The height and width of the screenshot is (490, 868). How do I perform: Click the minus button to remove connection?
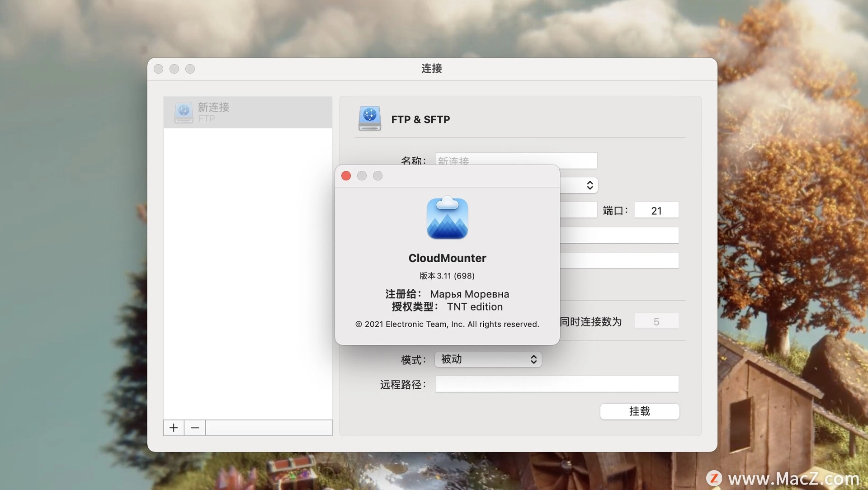pos(195,428)
